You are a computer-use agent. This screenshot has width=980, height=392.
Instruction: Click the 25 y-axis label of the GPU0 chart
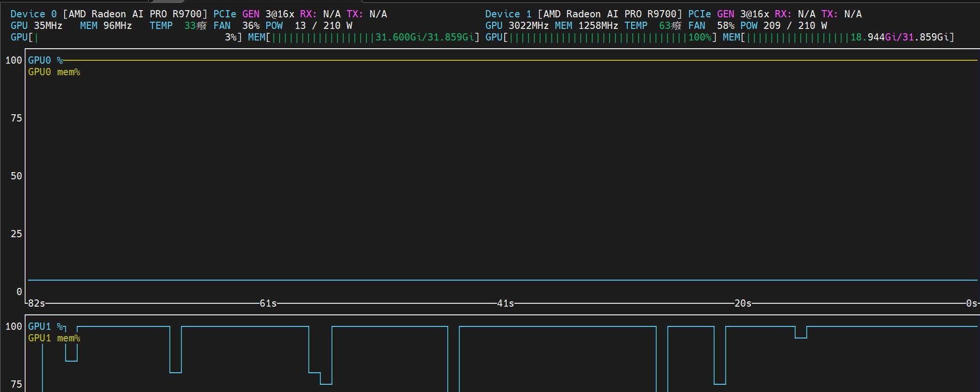[16, 234]
